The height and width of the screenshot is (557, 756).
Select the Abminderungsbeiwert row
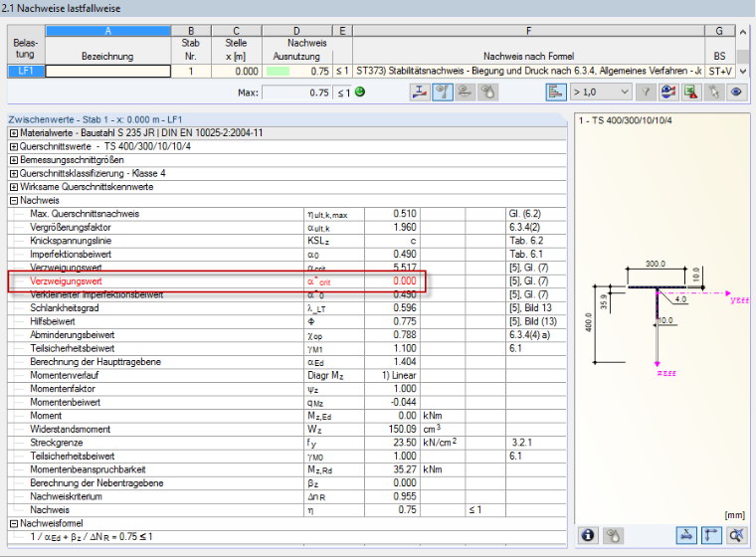[x=286, y=335]
